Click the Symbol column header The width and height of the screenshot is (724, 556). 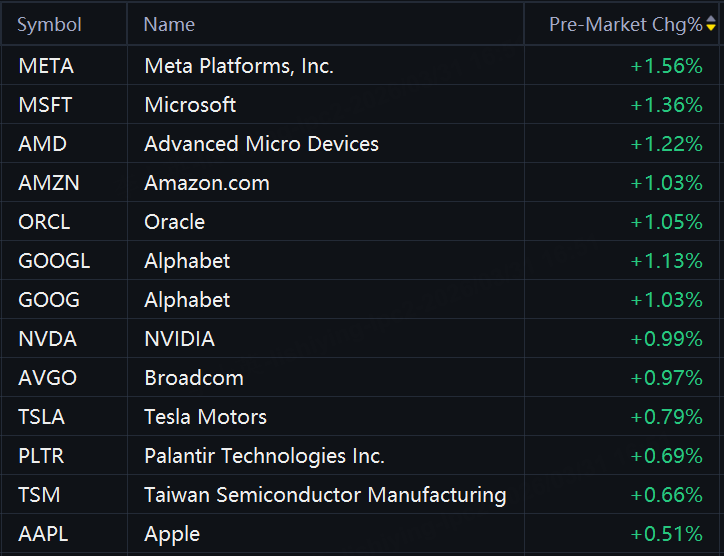(x=49, y=25)
